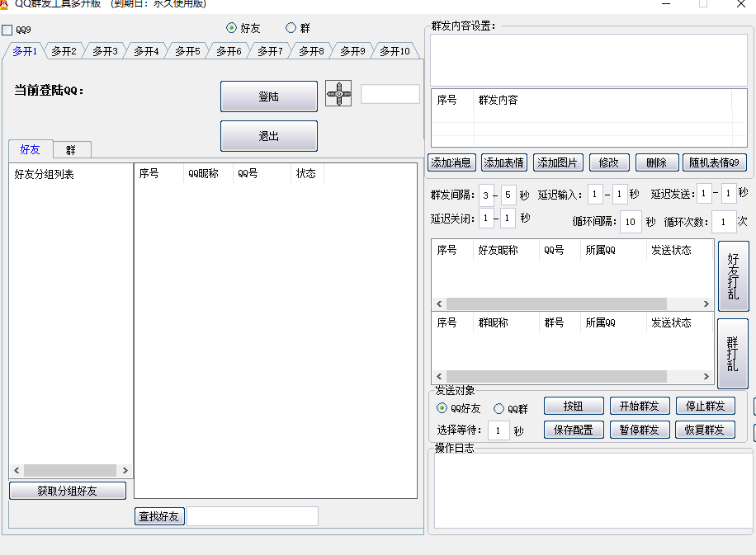
Task: Choose QQ好友 as send target
Action: [x=442, y=409]
